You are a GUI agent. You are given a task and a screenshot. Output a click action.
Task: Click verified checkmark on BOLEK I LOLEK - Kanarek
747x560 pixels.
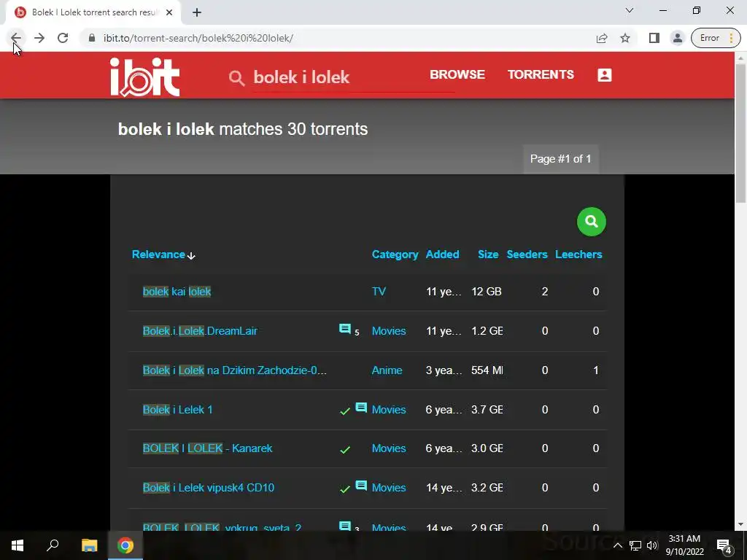click(x=345, y=449)
